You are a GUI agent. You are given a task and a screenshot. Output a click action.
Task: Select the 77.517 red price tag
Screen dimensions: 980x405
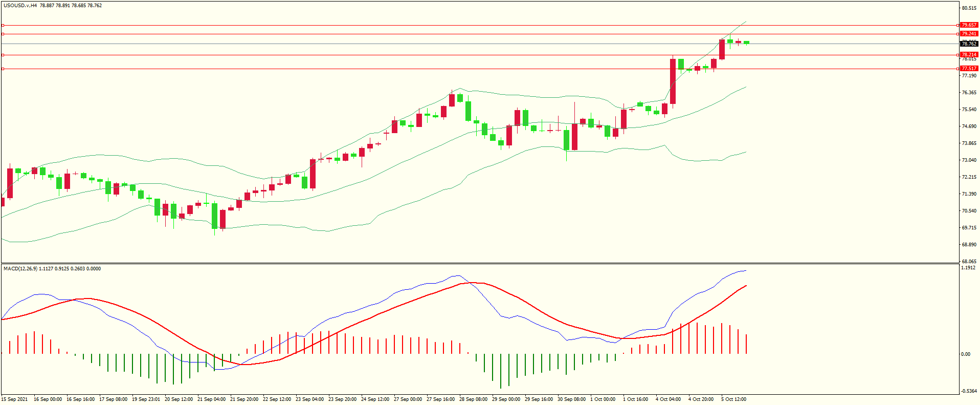click(969, 69)
